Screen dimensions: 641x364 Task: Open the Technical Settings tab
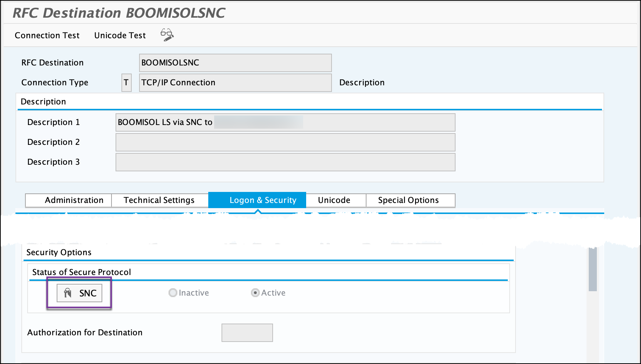tap(159, 200)
